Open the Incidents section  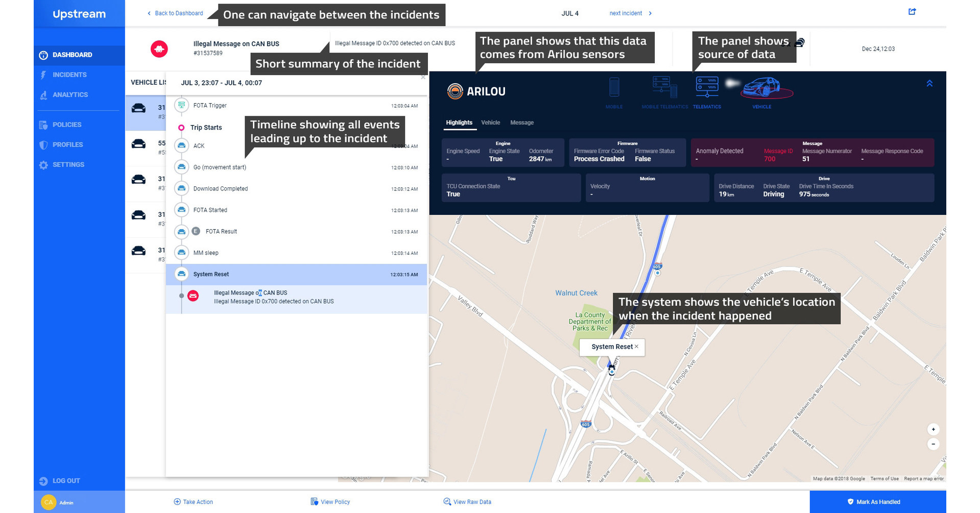[x=67, y=75]
